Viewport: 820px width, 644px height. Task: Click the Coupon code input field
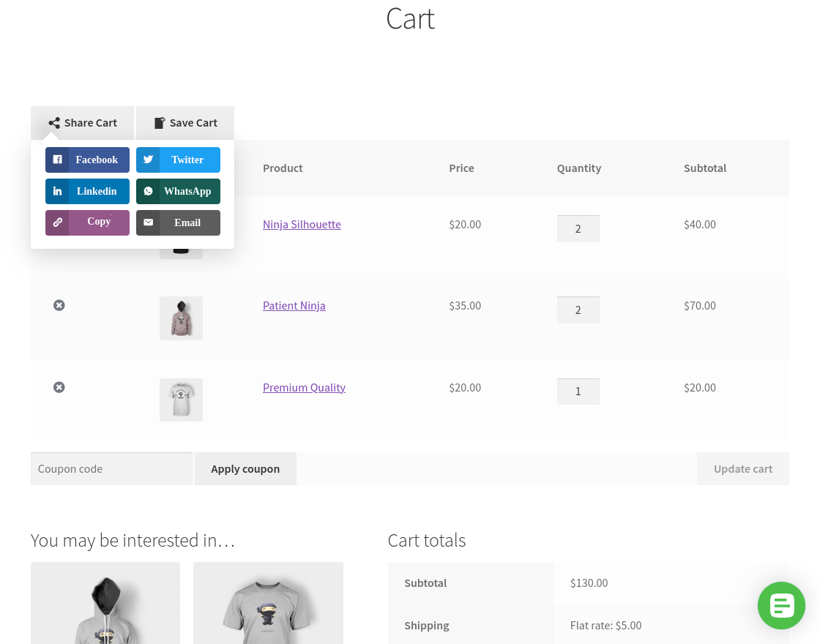[111, 468]
